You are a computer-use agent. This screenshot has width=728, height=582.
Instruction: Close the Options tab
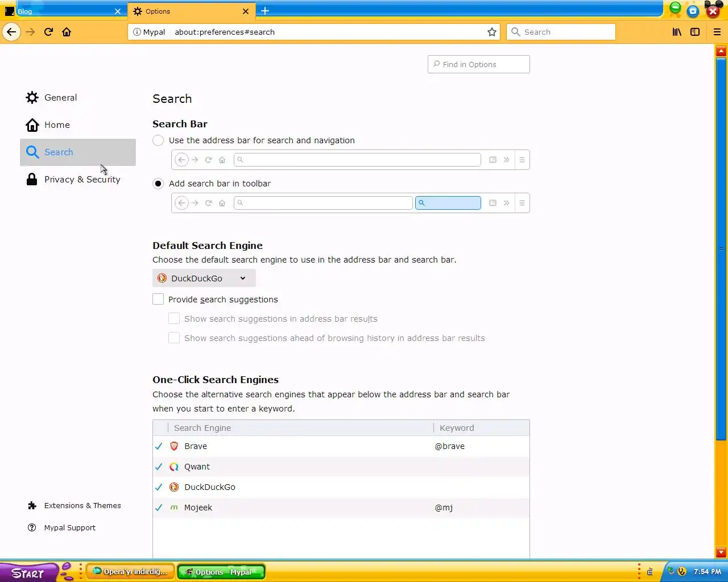(x=246, y=11)
